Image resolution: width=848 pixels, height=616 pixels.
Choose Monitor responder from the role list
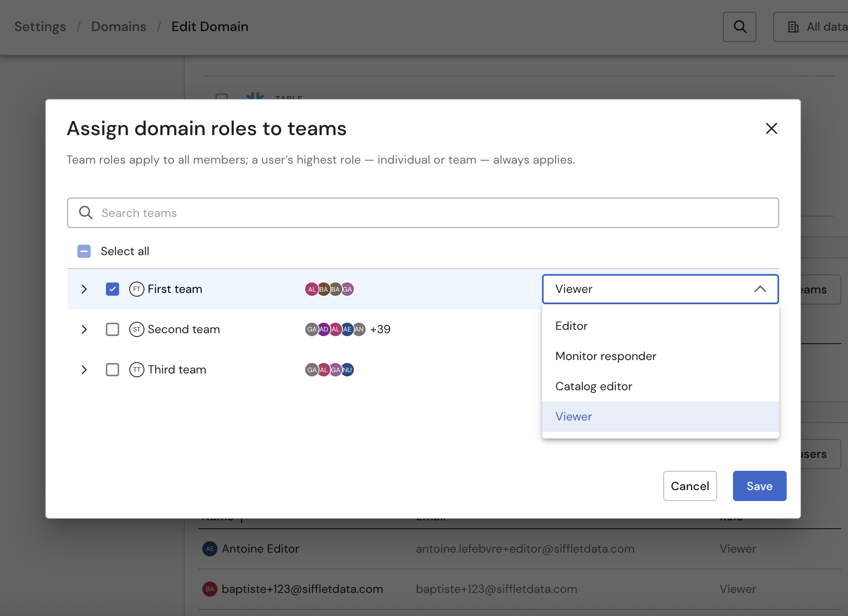(x=605, y=356)
